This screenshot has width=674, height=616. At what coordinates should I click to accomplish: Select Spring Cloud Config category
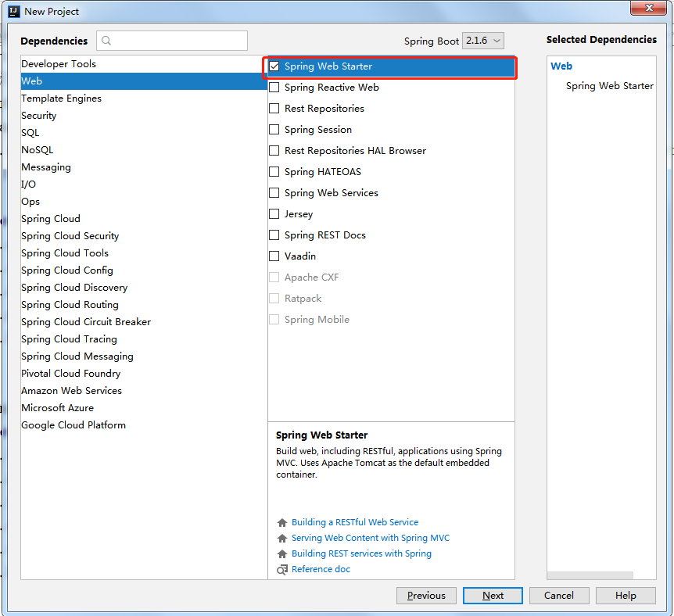[144, 270]
